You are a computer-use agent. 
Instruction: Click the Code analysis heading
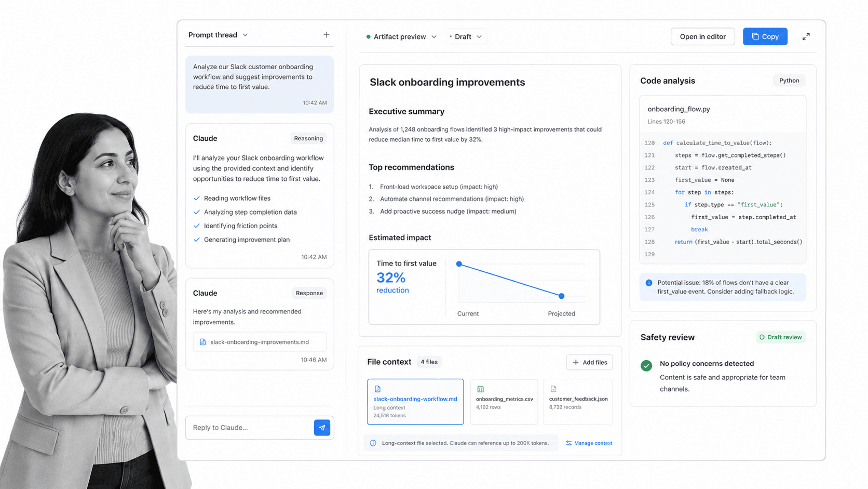[668, 81]
